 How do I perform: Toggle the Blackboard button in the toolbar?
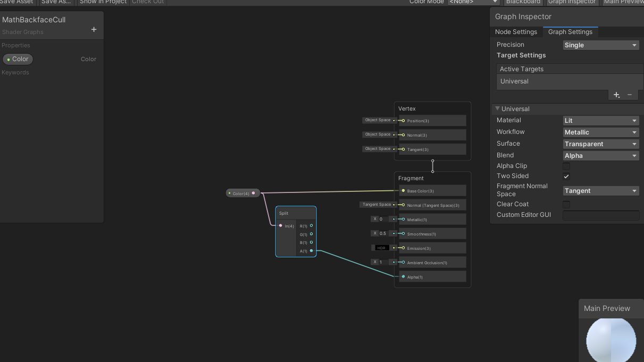[523, 2]
